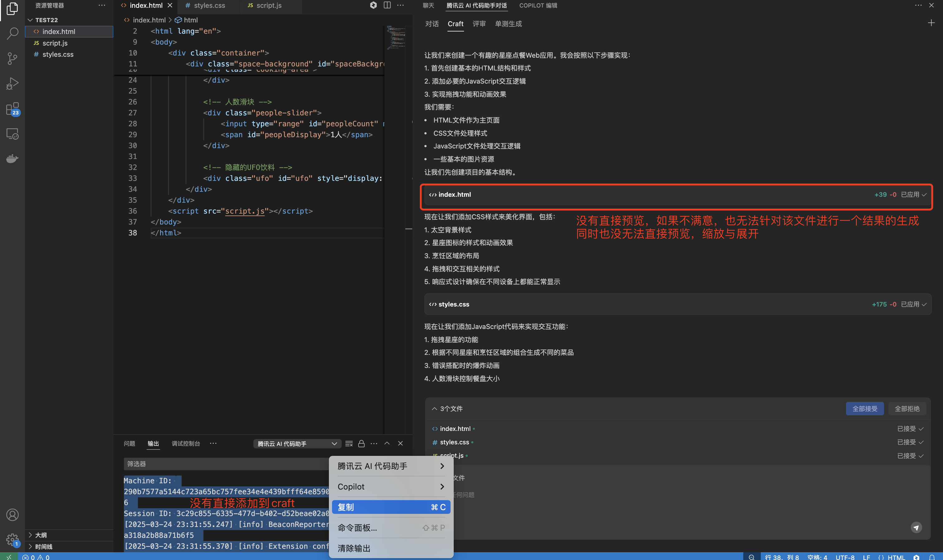Viewport: 943px width, 560px height.
Task: Open the Docker view icon
Action: point(12,159)
